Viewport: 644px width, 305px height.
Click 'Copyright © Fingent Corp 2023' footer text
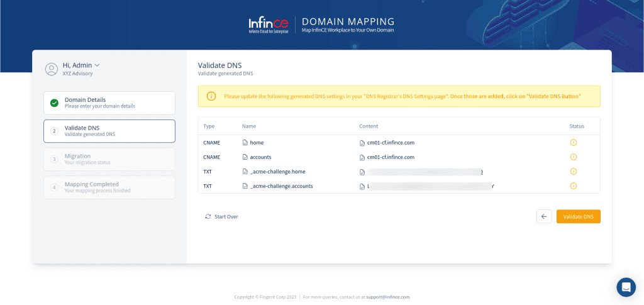click(265, 297)
